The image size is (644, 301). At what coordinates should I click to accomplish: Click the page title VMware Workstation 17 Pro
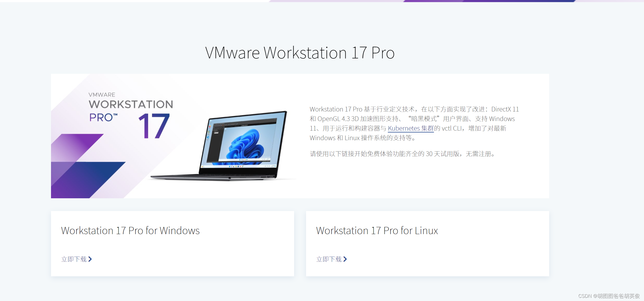300,53
